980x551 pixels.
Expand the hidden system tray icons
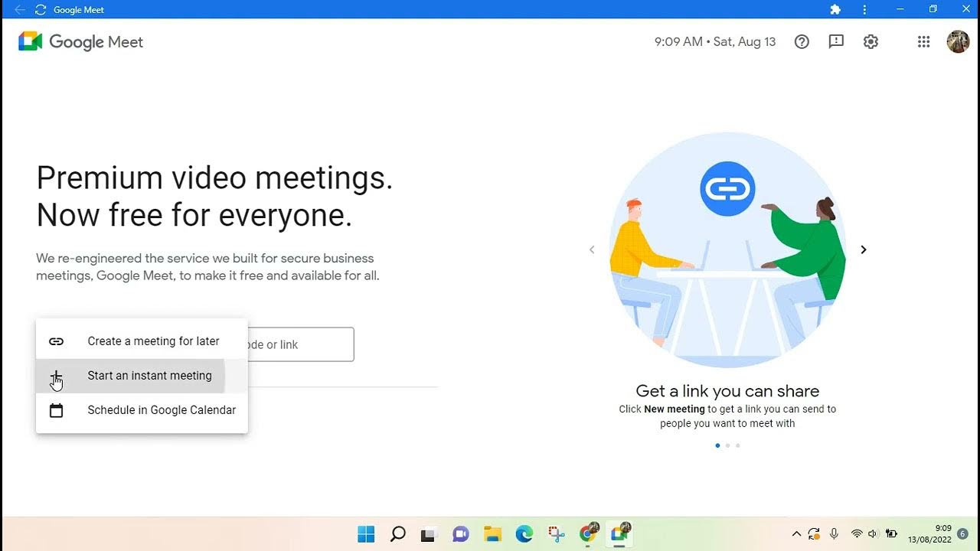tap(796, 534)
